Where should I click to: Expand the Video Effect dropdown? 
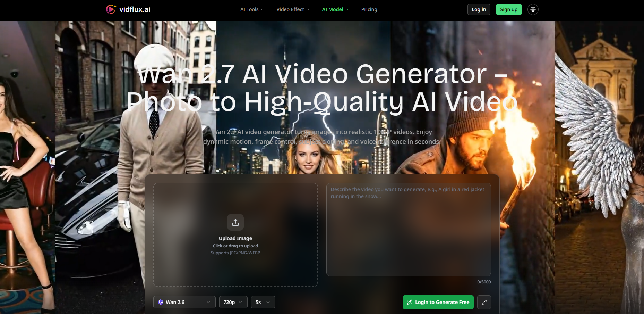click(292, 9)
